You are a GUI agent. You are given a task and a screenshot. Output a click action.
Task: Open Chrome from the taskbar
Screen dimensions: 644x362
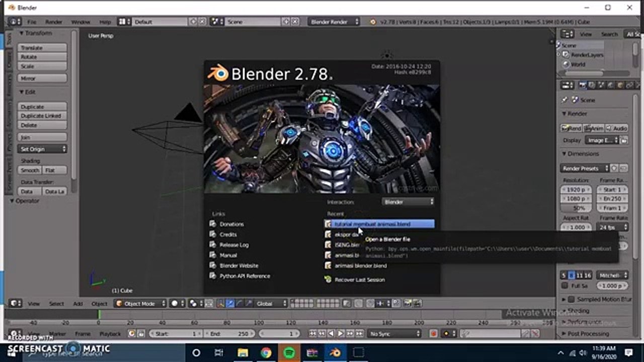pyautogui.click(x=266, y=353)
